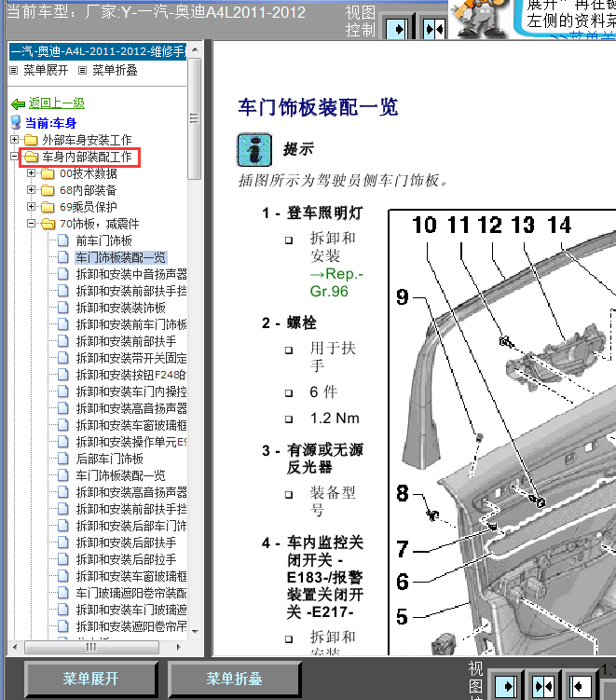The height and width of the screenshot is (700, 616).
Task: Open 拆卸和安装后部车门饰 item
Action: (131, 526)
